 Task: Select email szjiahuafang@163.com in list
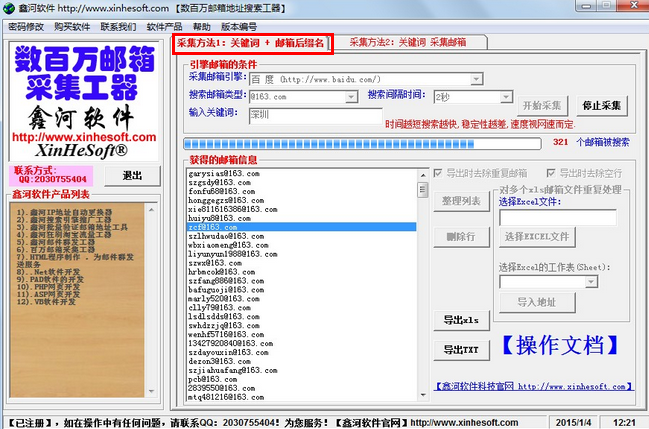233,370
